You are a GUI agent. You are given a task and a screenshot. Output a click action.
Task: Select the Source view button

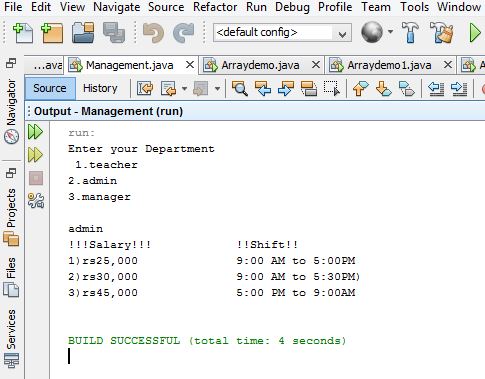click(x=50, y=88)
